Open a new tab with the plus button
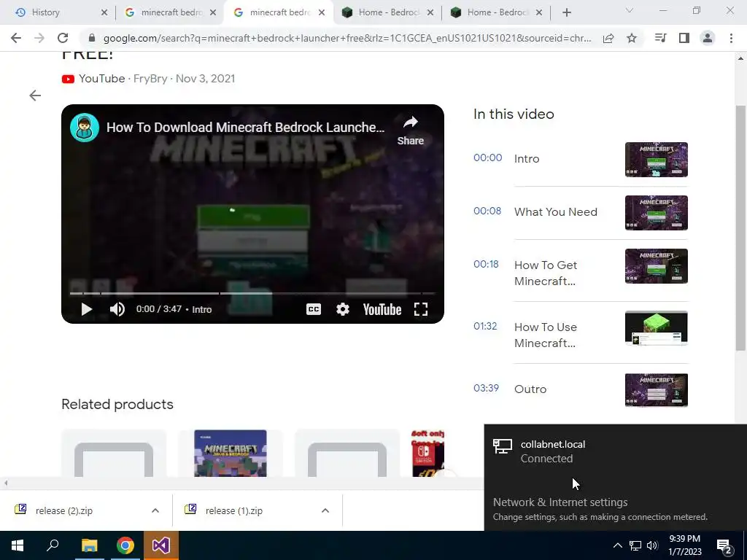This screenshot has width=747, height=560. (x=566, y=12)
